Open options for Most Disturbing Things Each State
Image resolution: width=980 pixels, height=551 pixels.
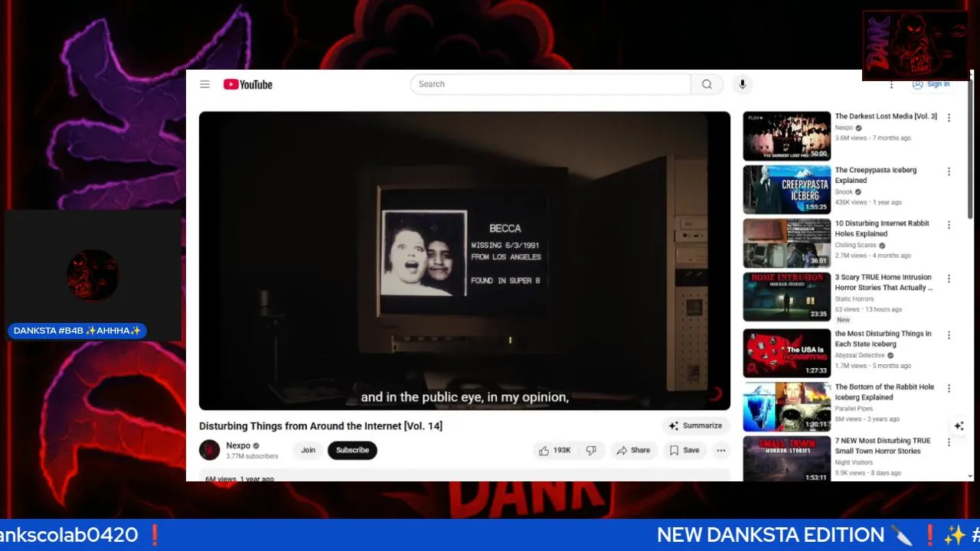click(949, 335)
